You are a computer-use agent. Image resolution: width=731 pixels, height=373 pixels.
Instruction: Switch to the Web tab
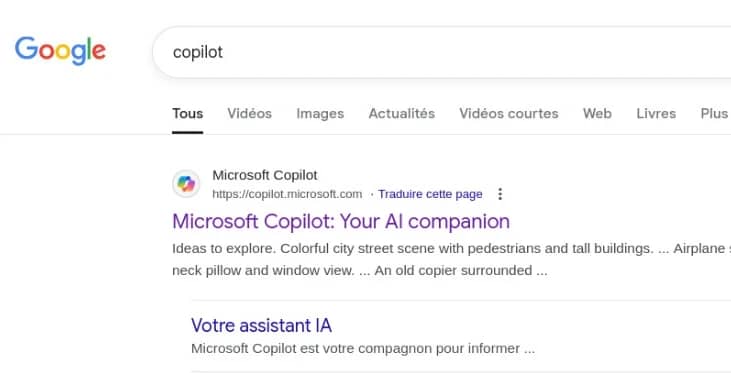click(597, 113)
